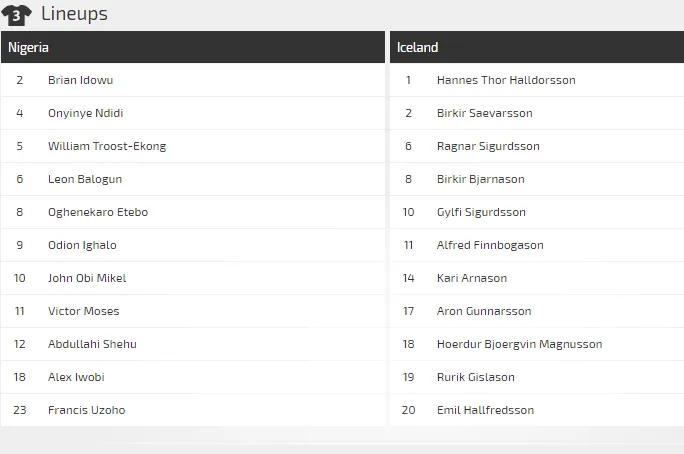Image resolution: width=684 pixels, height=454 pixels.
Task: Click on Aron Gunnarsson
Action: pyautogui.click(x=484, y=311)
